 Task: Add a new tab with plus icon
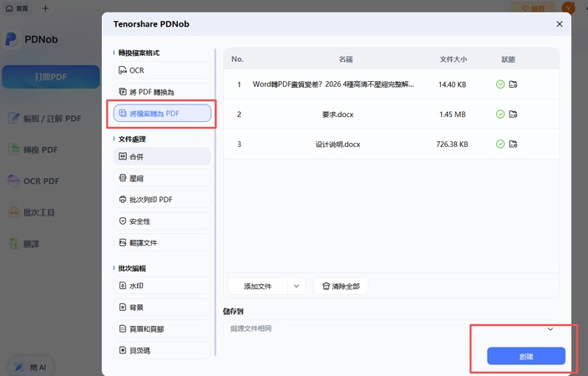coord(45,8)
